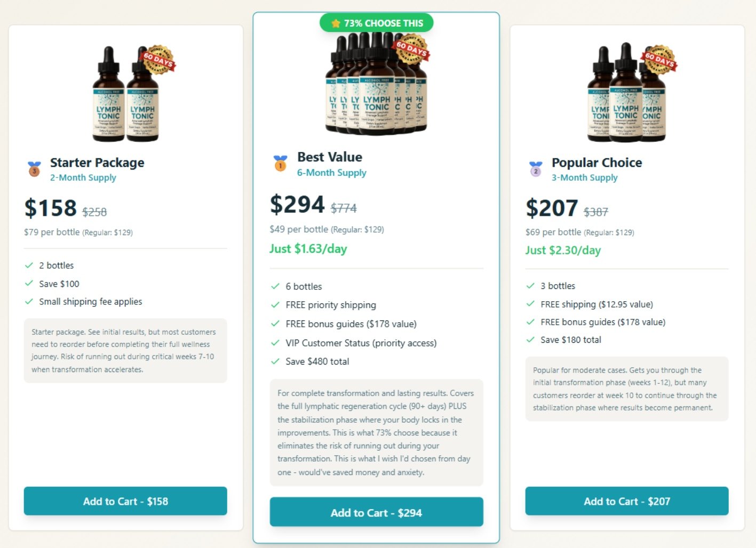Select the Best Value package heading
Viewport: 756px width, 548px height.
click(x=330, y=157)
